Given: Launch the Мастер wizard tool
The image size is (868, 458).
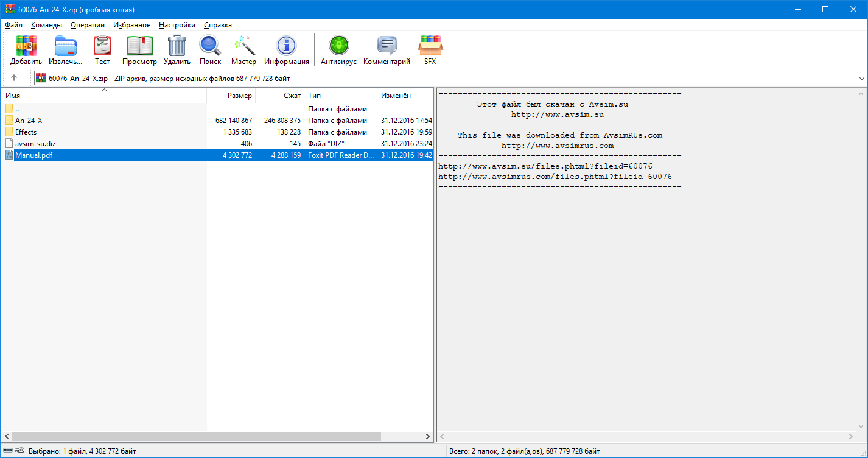Looking at the screenshot, I should pos(243,50).
